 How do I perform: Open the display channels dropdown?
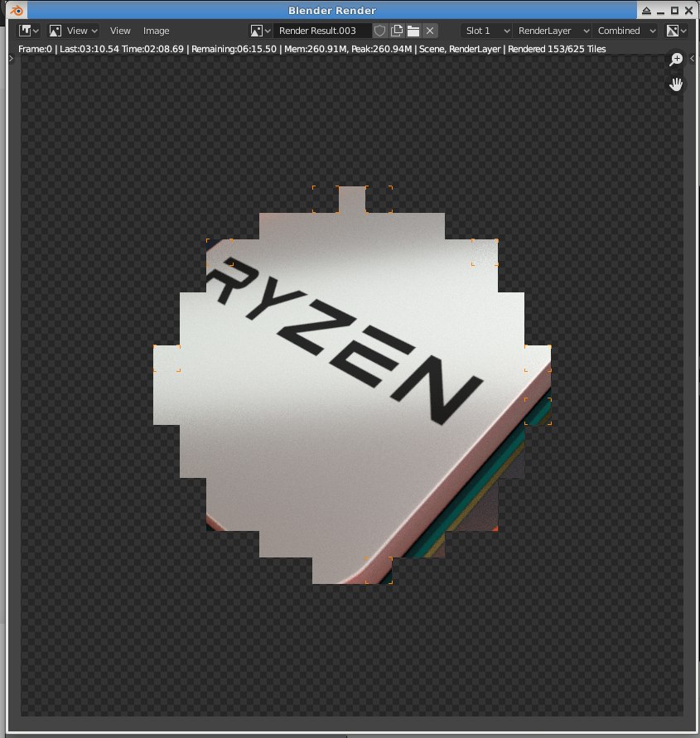(677, 31)
